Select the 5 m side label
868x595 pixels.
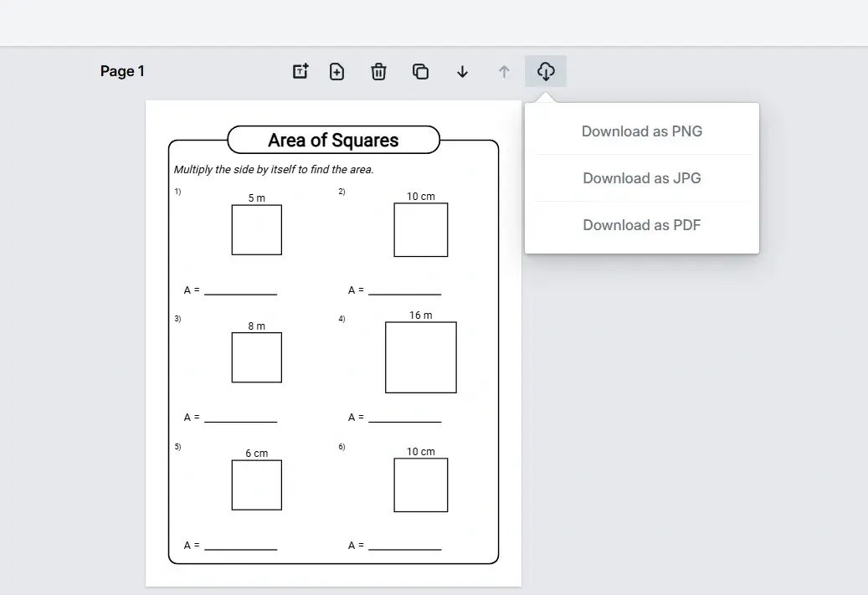point(257,197)
